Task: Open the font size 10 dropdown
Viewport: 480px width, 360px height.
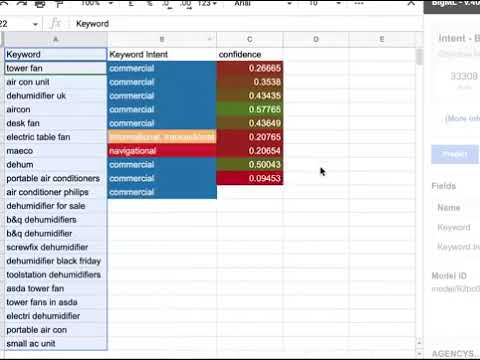Action: [324, 3]
